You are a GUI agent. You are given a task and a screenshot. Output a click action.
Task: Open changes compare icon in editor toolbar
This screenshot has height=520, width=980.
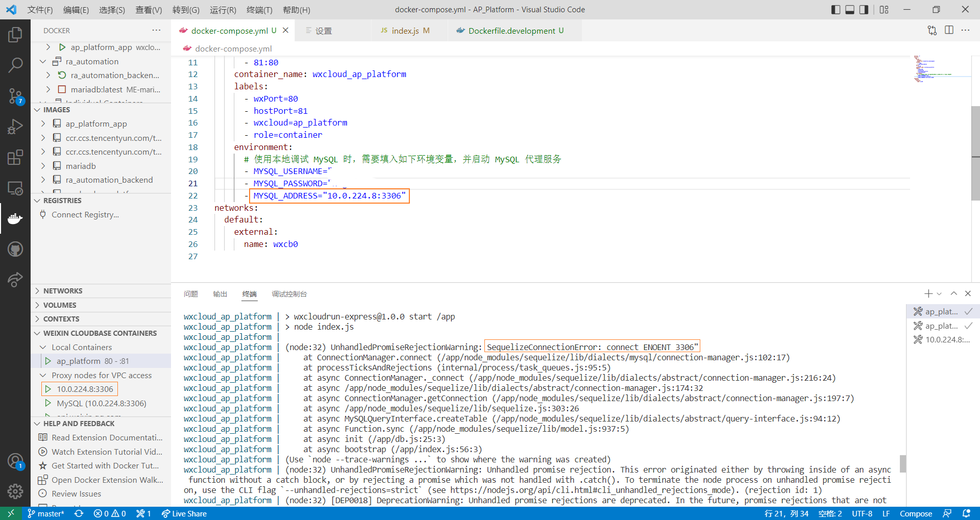932,31
